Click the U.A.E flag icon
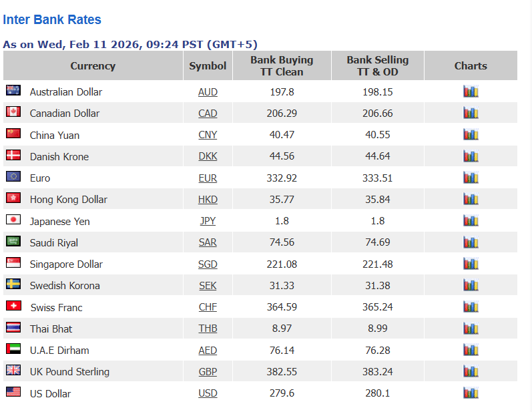532x412 pixels. [13, 349]
